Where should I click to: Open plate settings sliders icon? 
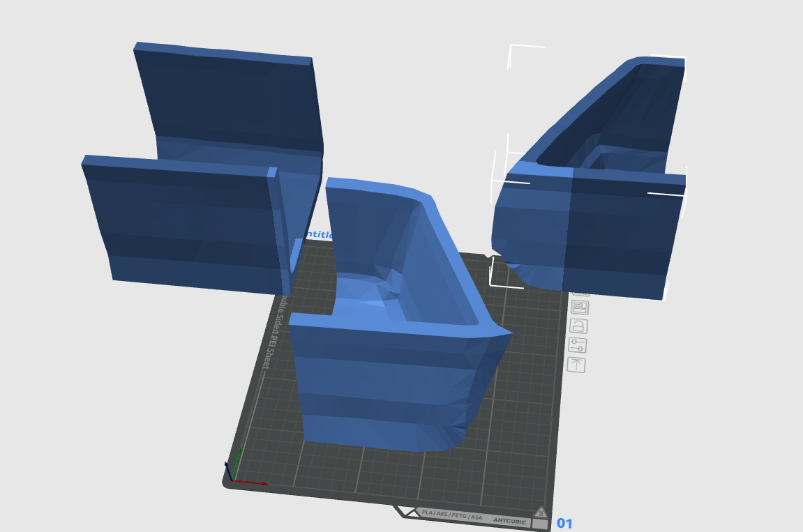(577, 345)
